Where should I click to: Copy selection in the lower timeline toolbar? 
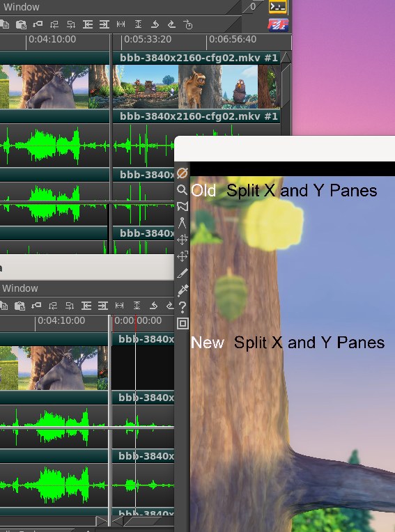[4, 306]
